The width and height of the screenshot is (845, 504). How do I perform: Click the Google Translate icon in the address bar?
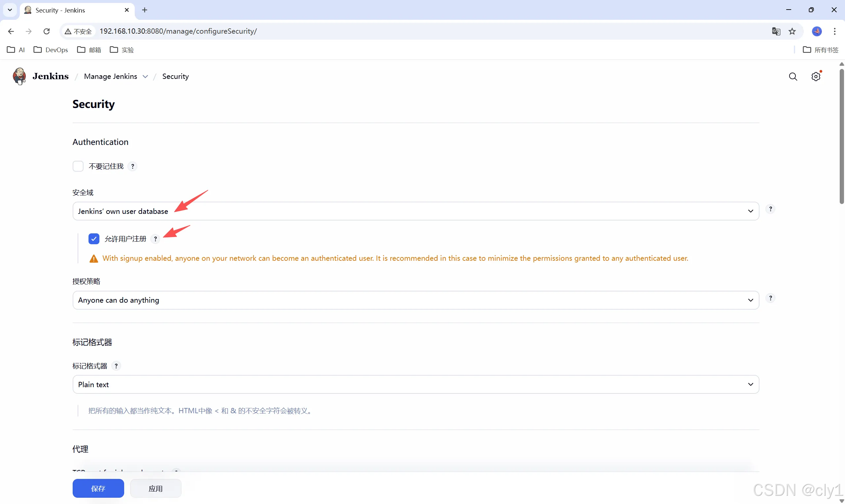click(x=776, y=31)
